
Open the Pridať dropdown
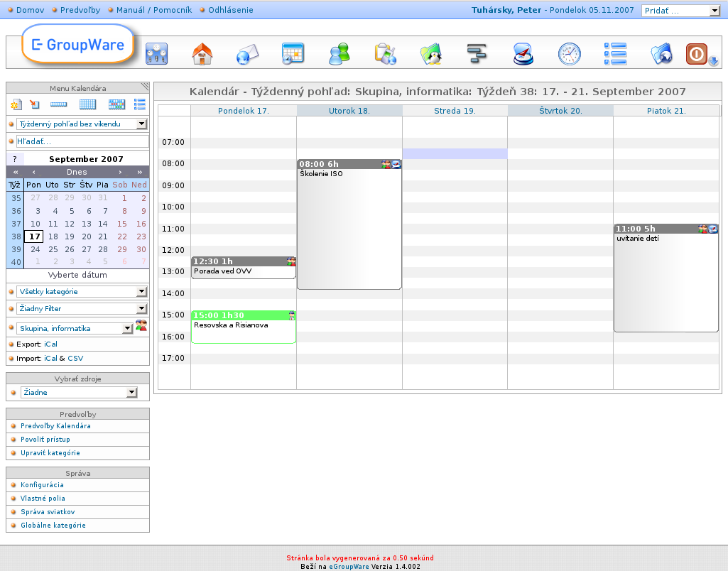(x=680, y=11)
